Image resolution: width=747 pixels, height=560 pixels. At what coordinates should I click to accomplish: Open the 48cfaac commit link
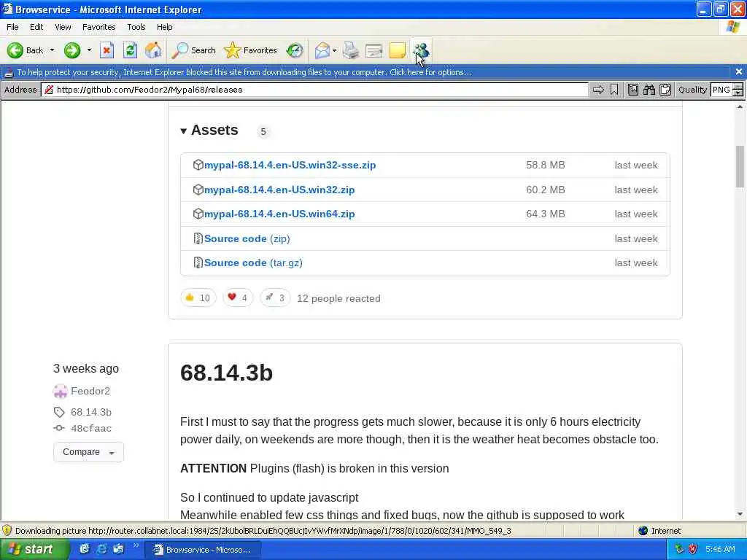91,429
